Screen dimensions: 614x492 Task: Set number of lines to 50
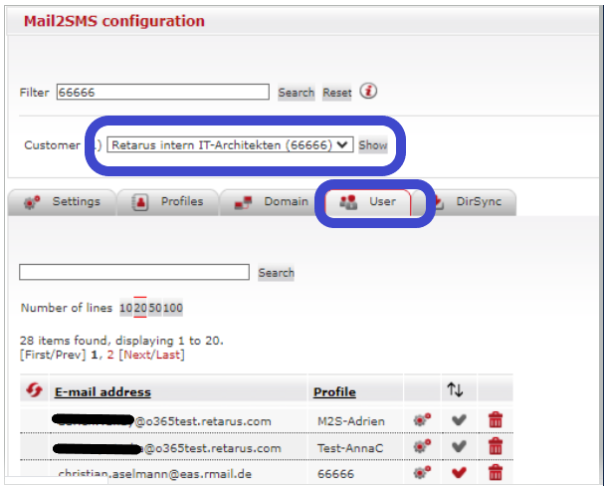click(x=155, y=308)
